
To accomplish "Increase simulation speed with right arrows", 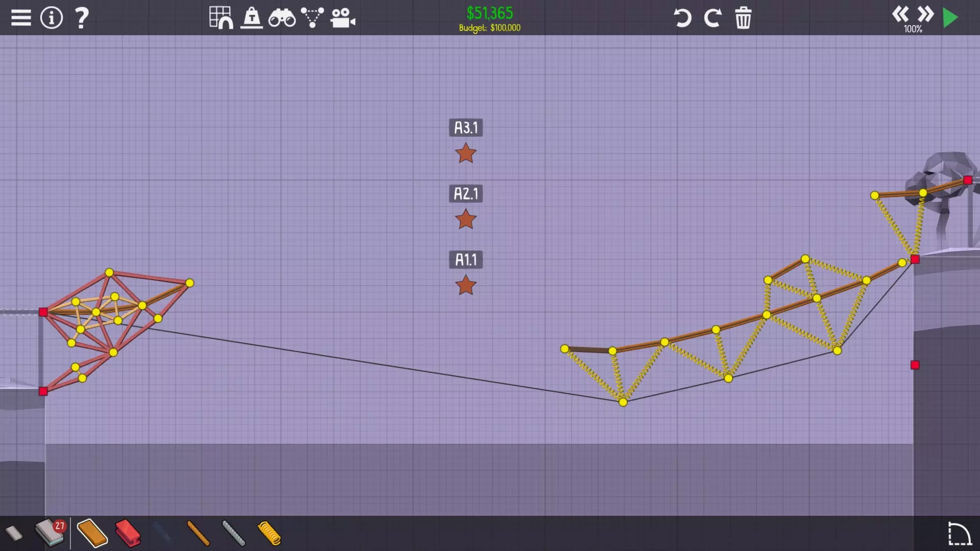I will 925,14.
